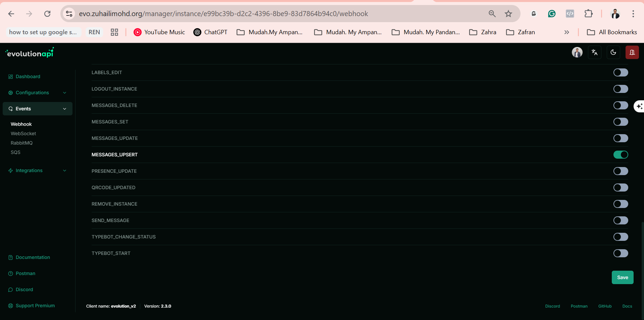Expand the Configurations sidebar section
644x320 pixels.
point(38,93)
